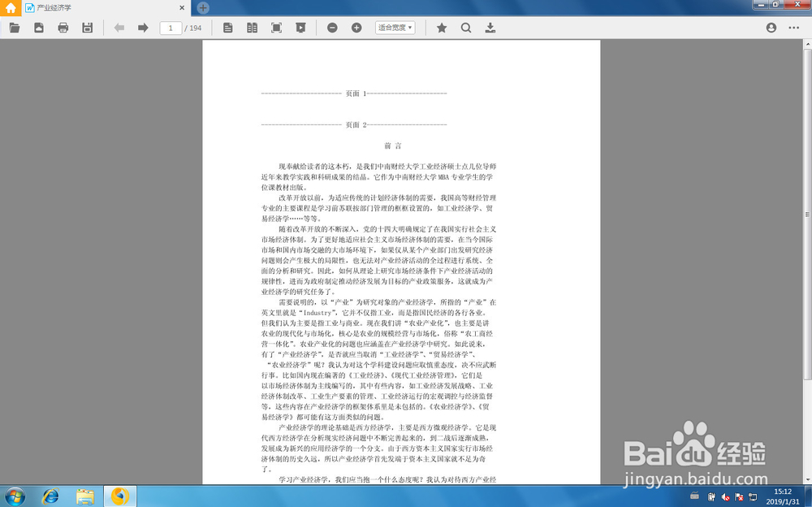Zoom in with the plus control
Image resolution: width=812 pixels, height=507 pixels.
pos(356,27)
